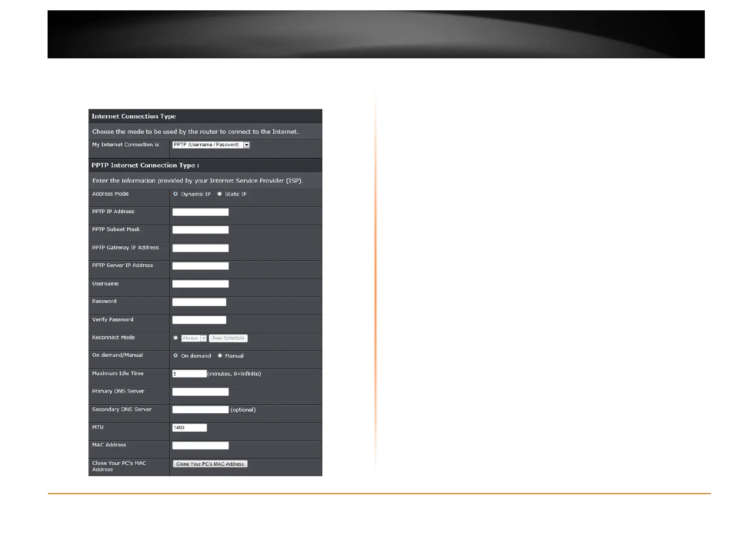
Task: Click the PPTP Server IP Address field
Action: (x=201, y=266)
